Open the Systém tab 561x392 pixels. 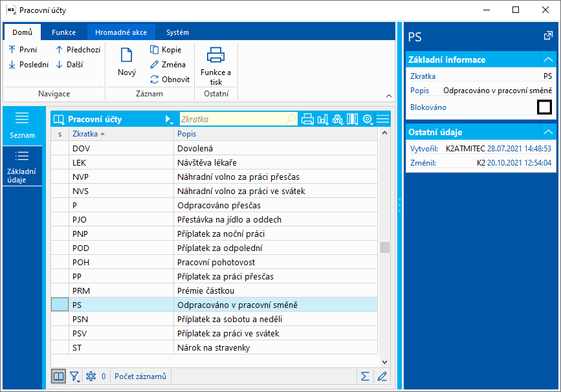coord(177,32)
